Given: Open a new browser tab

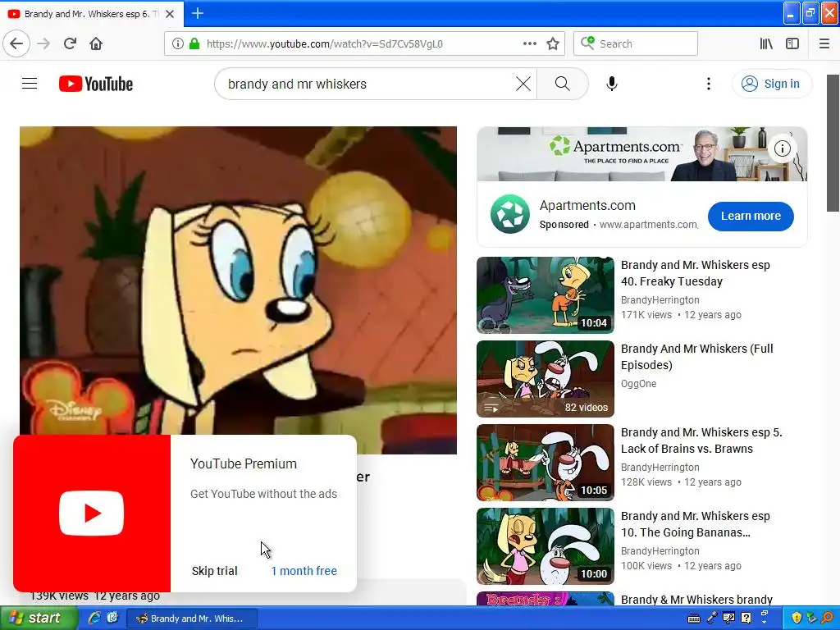Looking at the screenshot, I should tap(197, 13).
